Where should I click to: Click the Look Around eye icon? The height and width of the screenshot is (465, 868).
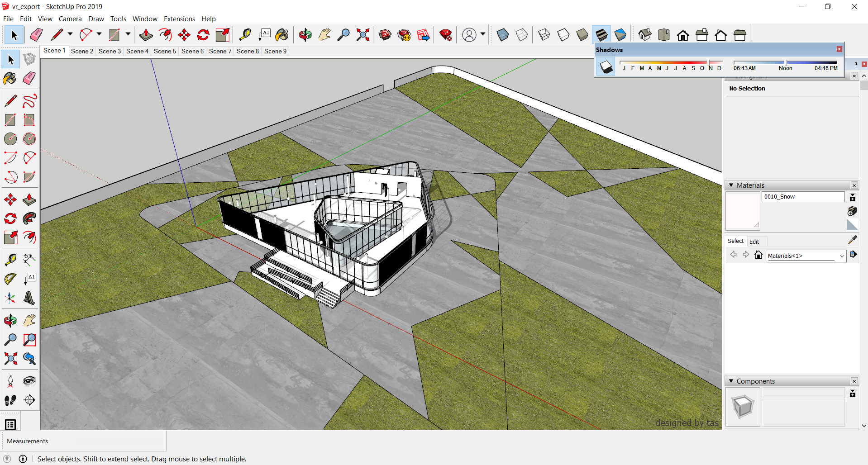29,381
